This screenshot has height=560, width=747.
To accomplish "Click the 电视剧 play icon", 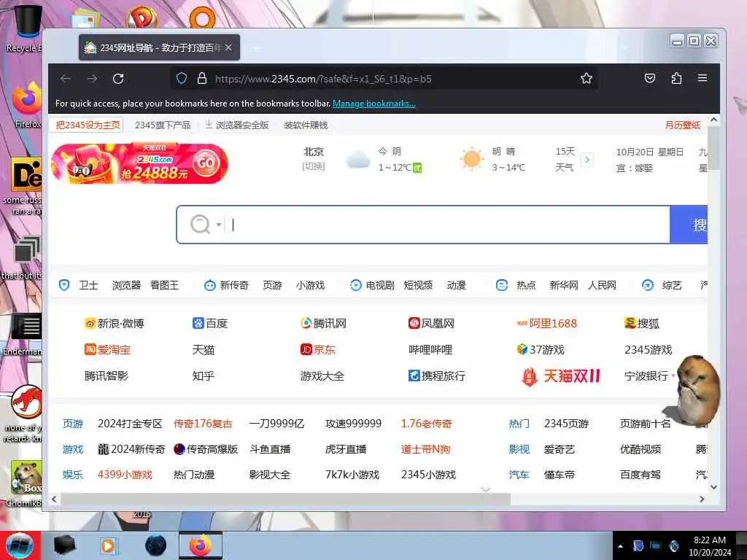I will click(355, 285).
